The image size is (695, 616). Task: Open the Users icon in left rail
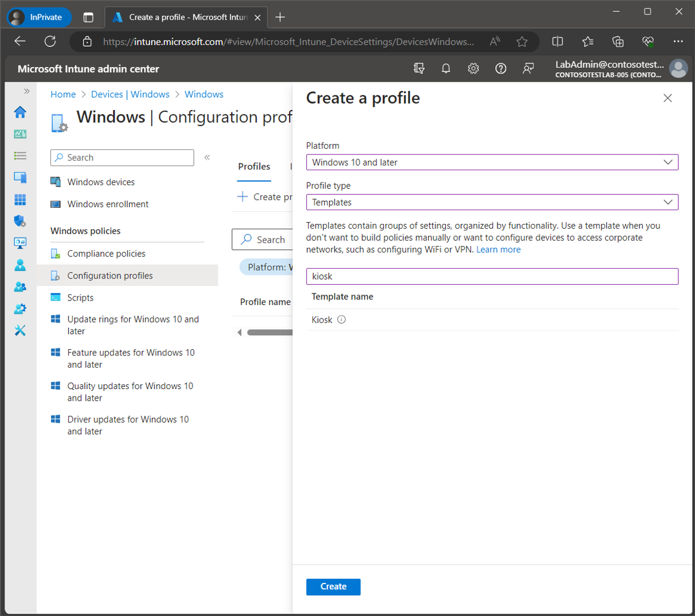20,265
